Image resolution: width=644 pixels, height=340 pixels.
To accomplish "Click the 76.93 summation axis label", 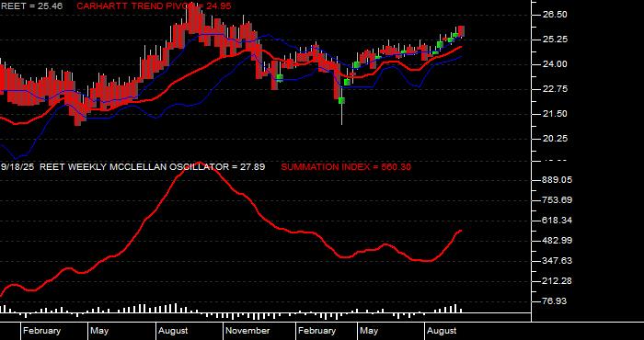I will coord(556,301).
